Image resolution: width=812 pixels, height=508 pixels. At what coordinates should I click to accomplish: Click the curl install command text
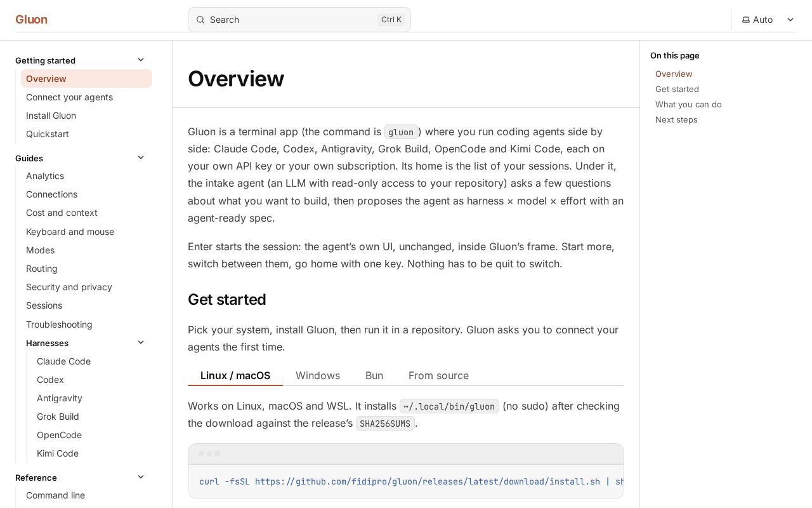point(411,482)
